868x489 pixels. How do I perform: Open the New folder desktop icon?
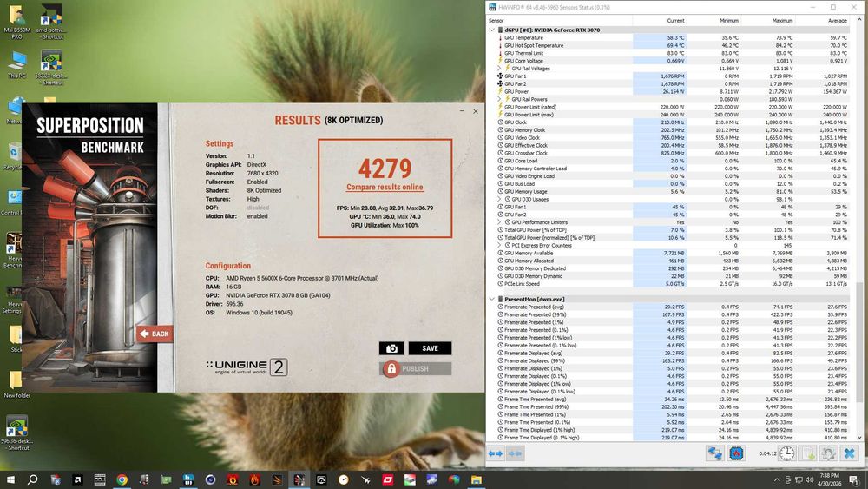16,384
